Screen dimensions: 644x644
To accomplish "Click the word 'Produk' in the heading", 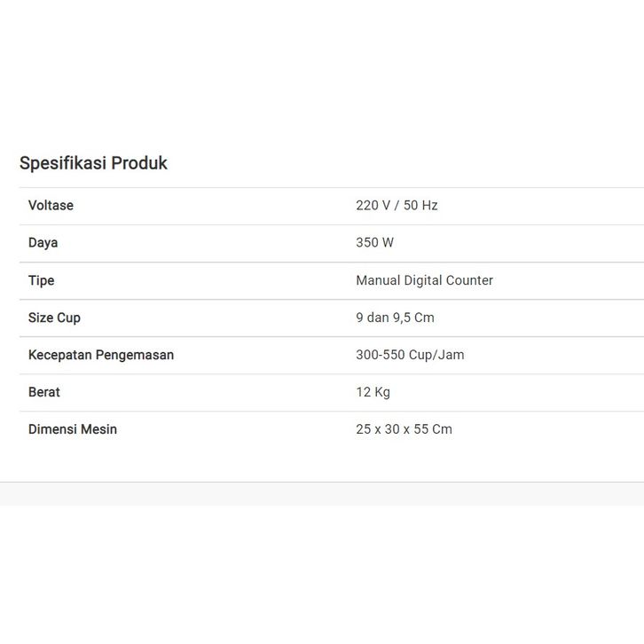I will pyautogui.click(x=139, y=163).
